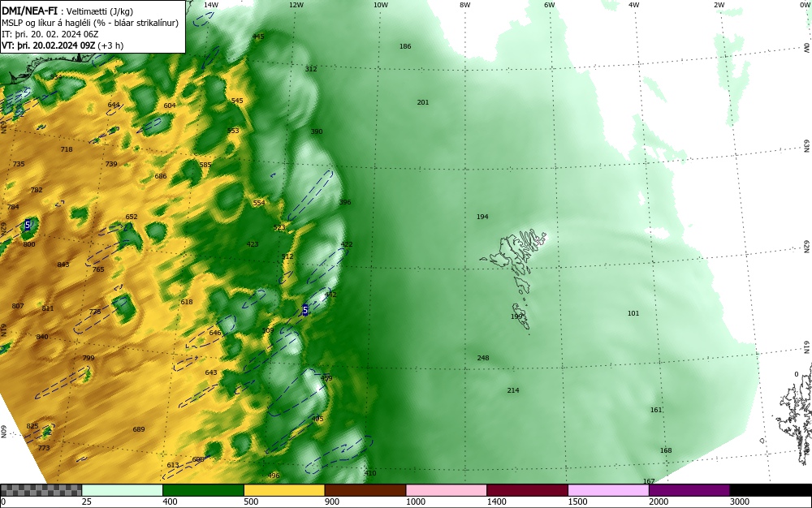
Task: Pick the dark maroon 1400–1500 legend swatch
Action: (x=527, y=490)
